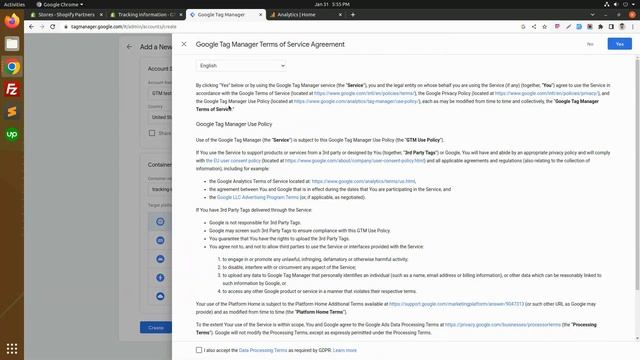Click the blue extension icon

tap(579, 27)
